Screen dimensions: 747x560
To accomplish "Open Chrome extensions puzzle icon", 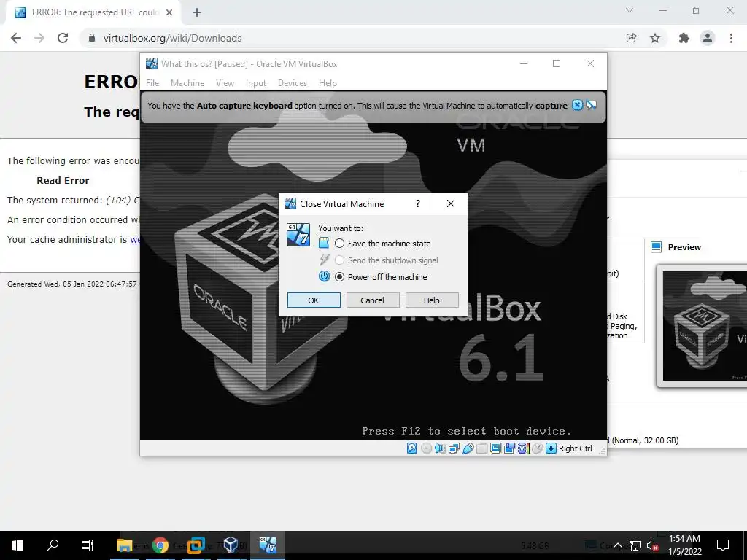I will click(x=684, y=38).
